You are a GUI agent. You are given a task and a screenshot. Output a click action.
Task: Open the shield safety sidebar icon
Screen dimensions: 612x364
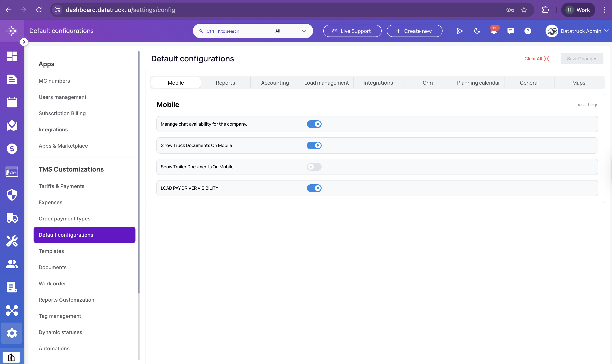[12, 195]
